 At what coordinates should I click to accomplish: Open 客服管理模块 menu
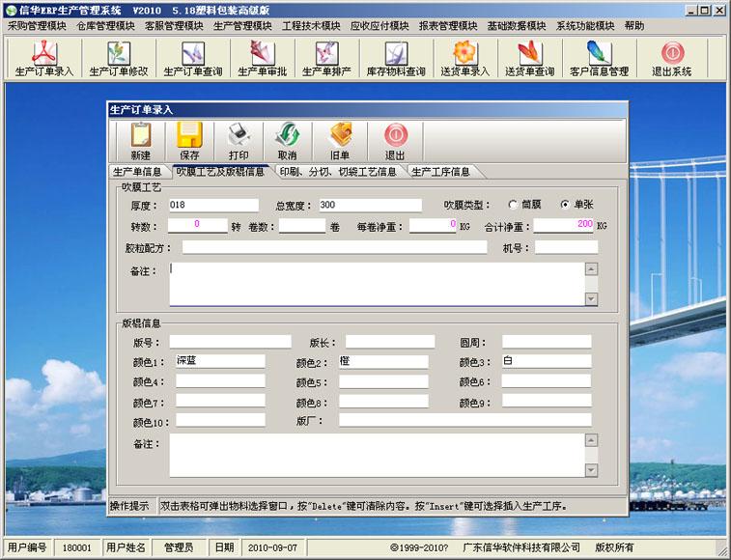click(175, 26)
